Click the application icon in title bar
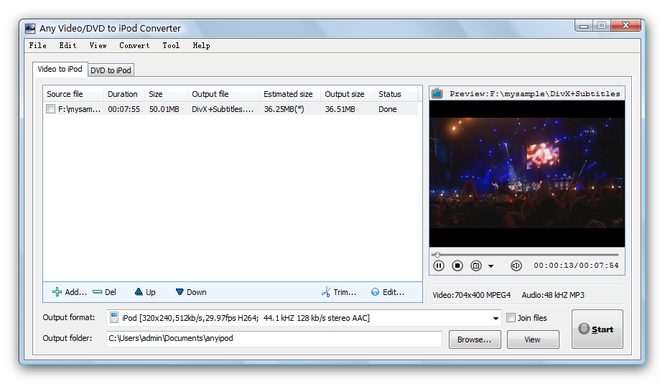The image size is (665, 384). pos(30,28)
